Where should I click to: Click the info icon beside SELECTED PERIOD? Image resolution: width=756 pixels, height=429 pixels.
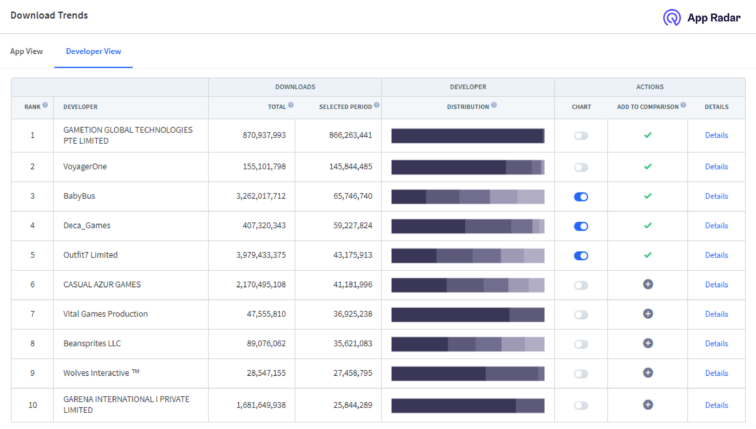pyautogui.click(x=377, y=105)
